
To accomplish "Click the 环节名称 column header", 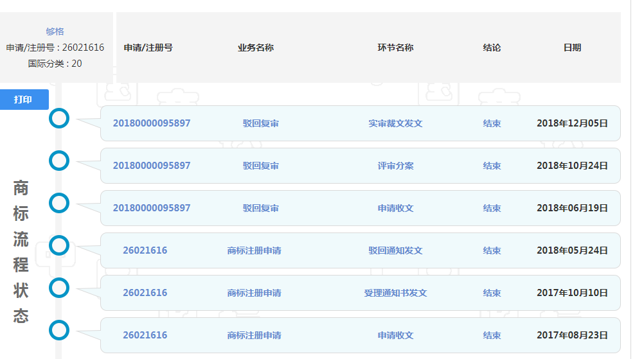I will point(395,48).
